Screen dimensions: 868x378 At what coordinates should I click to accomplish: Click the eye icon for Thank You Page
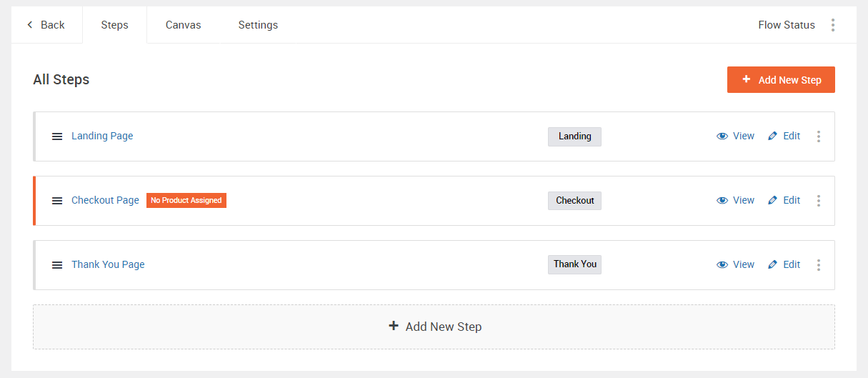tap(722, 264)
